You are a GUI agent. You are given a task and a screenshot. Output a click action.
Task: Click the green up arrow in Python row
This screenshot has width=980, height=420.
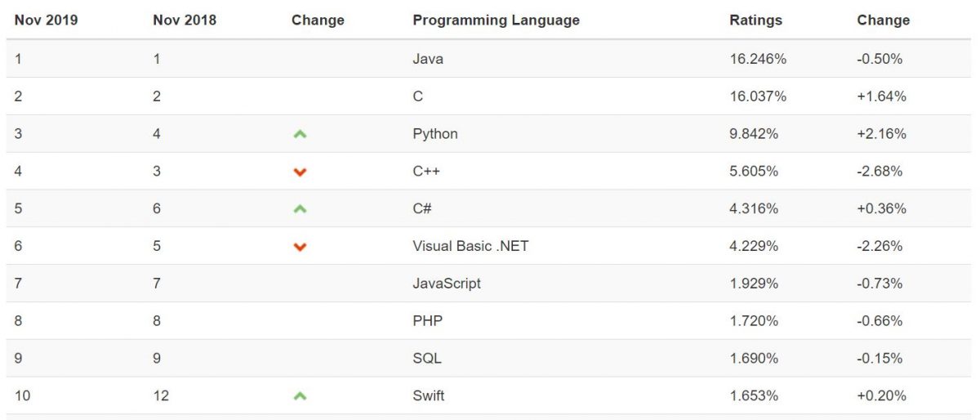300,134
